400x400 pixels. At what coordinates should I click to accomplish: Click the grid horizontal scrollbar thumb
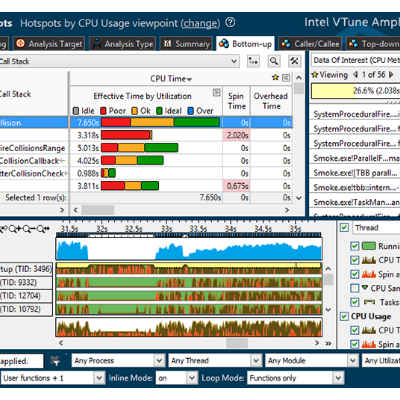point(98,210)
